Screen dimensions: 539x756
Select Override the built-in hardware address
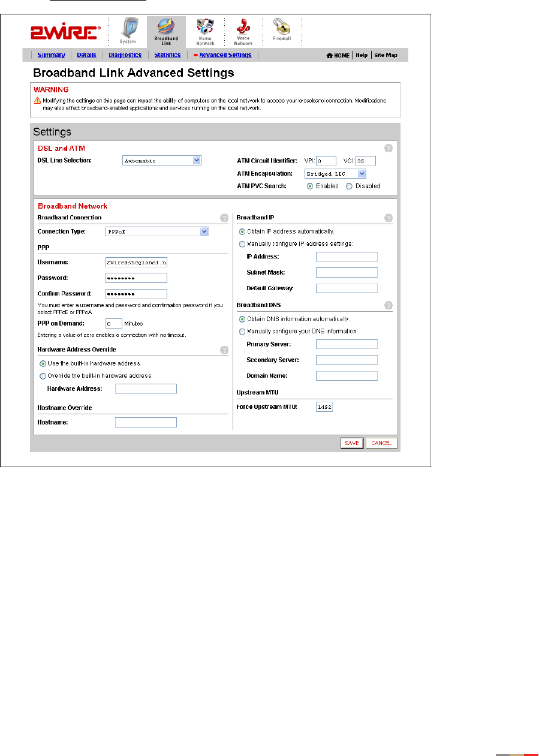(43, 376)
